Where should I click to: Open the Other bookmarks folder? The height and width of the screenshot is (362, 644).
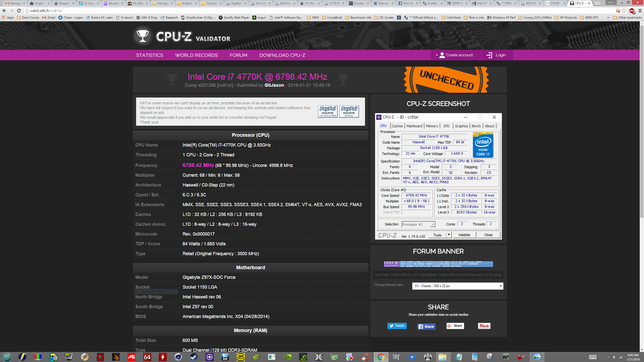627,17
